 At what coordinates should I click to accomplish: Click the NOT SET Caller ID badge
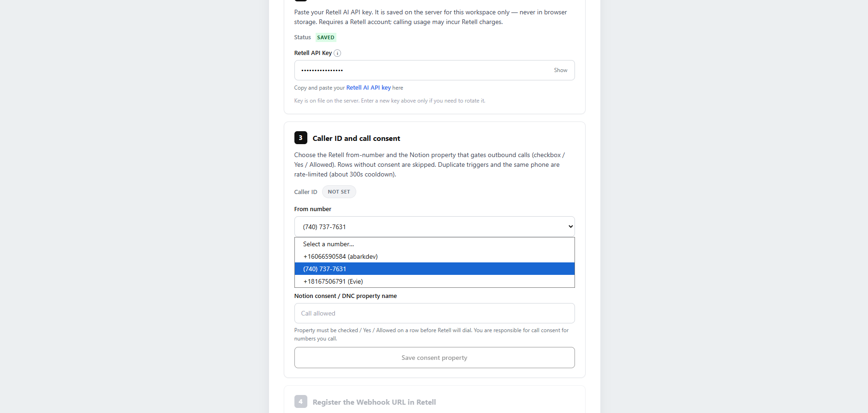pos(339,192)
